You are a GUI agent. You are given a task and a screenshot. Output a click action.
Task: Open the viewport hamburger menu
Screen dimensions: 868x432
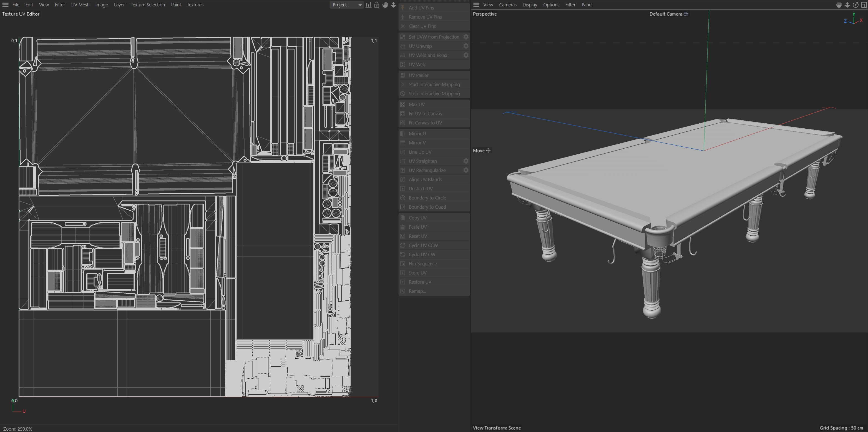(476, 5)
